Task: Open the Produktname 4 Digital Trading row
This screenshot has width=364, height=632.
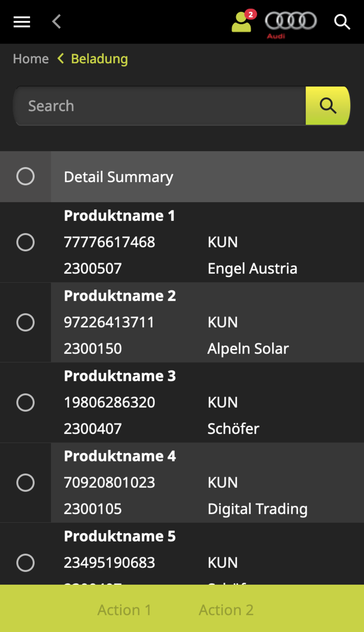Action: pyautogui.click(x=206, y=482)
